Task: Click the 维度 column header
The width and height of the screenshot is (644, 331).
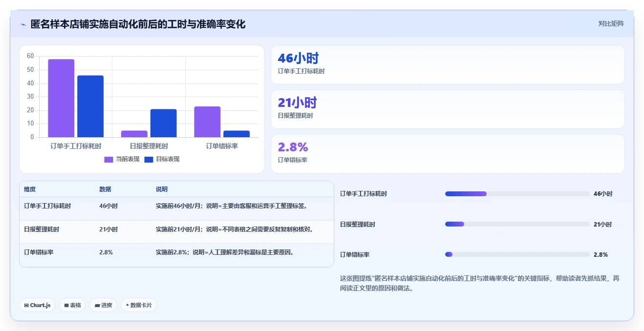Action: [30, 189]
